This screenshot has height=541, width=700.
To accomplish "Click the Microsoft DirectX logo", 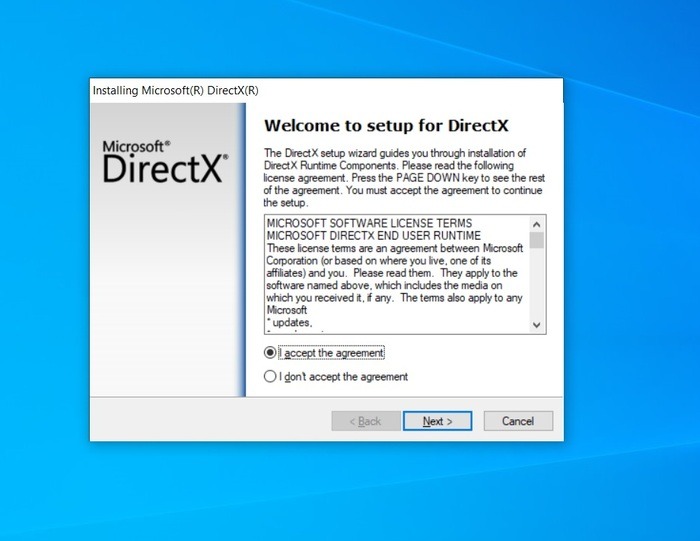I will pos(165,162).
